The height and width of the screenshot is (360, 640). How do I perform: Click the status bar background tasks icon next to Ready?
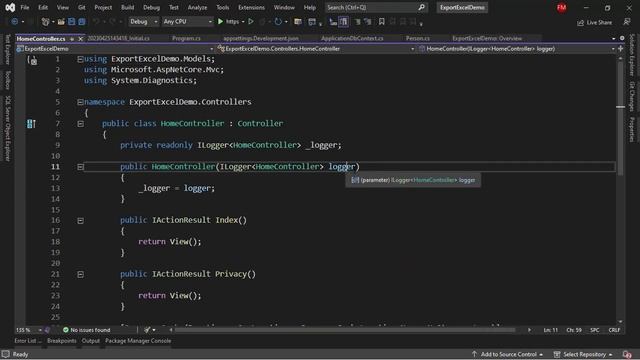[x=5, y=354]
